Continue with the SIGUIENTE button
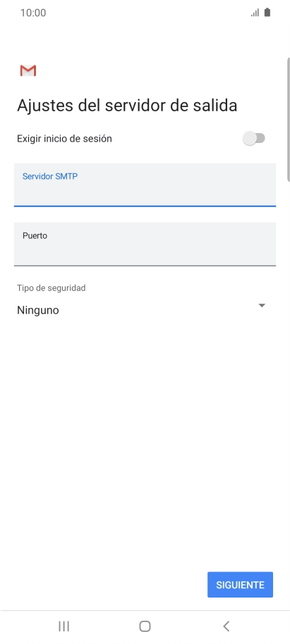 coord(240,585)
